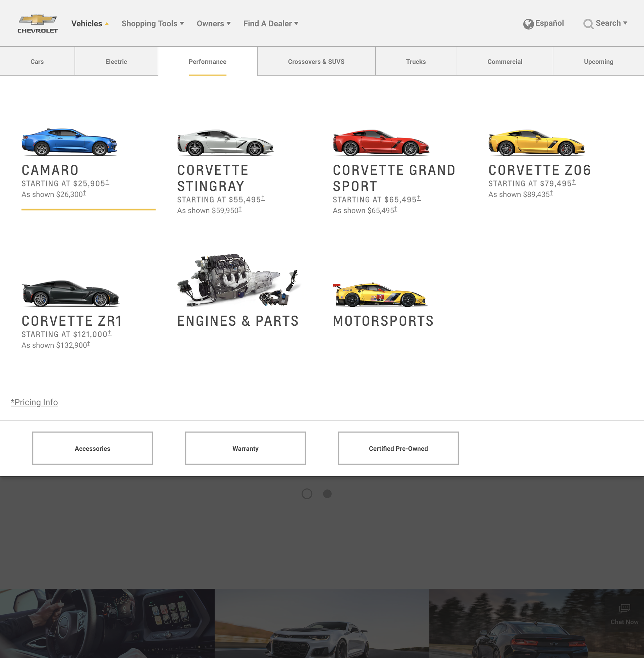The image size is (644, 658).
Task: Switch to the Trucks tab
Action: (x=416, y=61)
